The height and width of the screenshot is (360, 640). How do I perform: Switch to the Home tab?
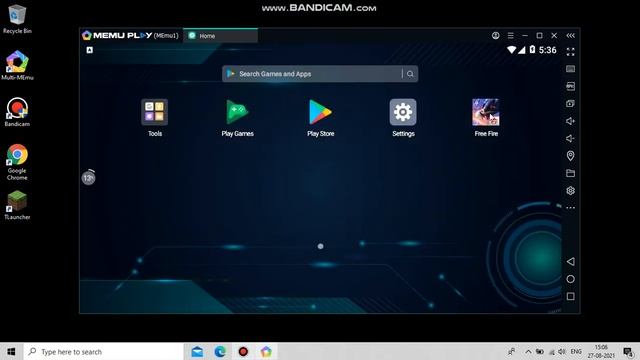click(220, 36)
